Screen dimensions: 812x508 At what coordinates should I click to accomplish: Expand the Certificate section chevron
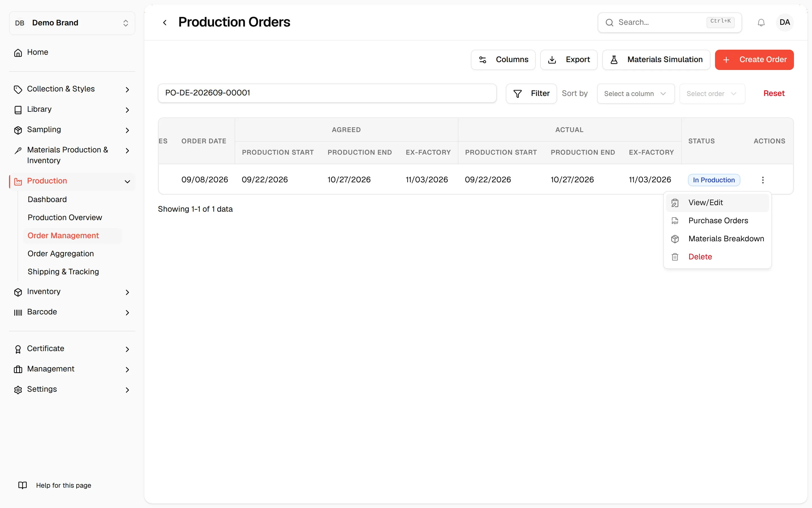tap(127, 349)
